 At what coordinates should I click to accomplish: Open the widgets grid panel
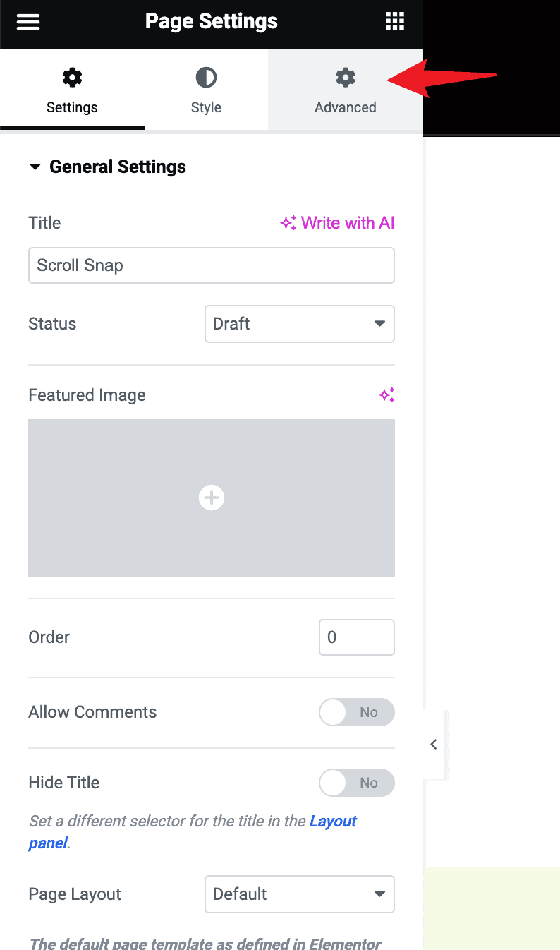[x=395, y=21]
